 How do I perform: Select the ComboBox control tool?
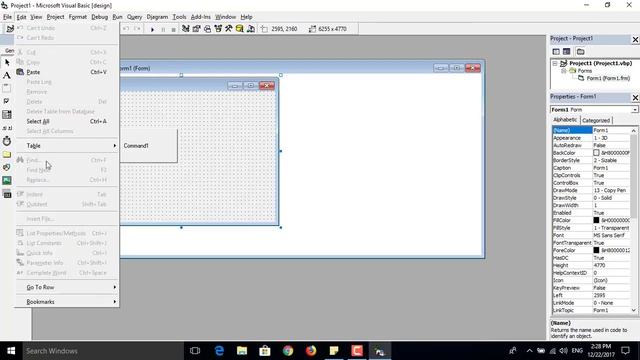(x=7, y=115)
